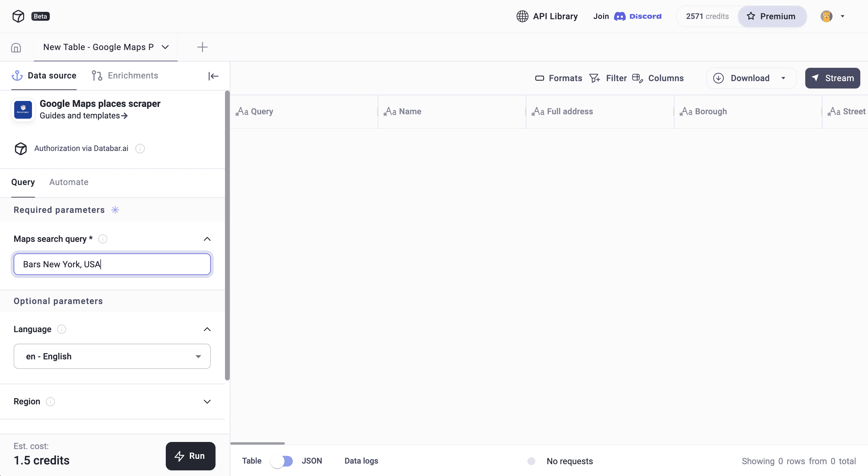Collapse the left sidebar panel
The height and width of the screenshot is (476, 868).
click(x=213, y=76)
